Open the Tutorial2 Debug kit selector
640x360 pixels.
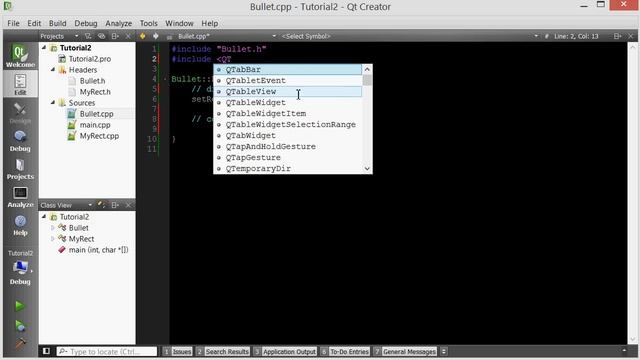pos(20,268)
